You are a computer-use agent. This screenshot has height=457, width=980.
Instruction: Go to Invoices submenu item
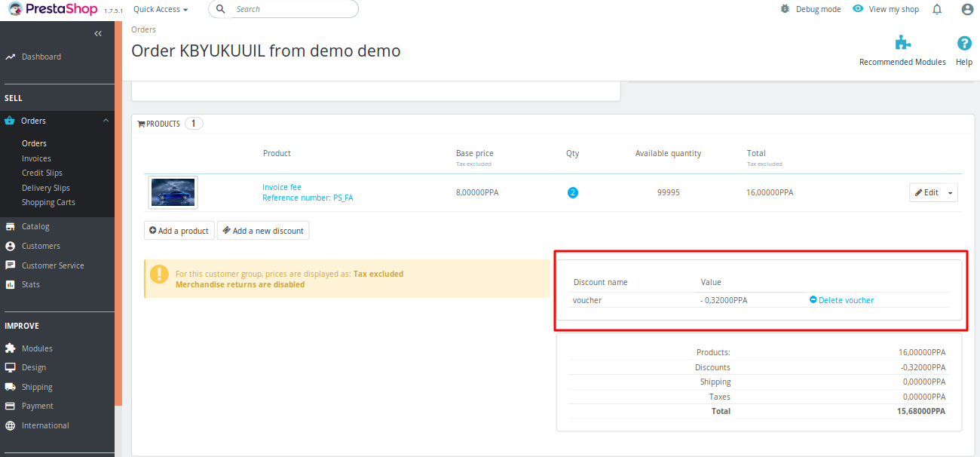[x=36, y=158]
